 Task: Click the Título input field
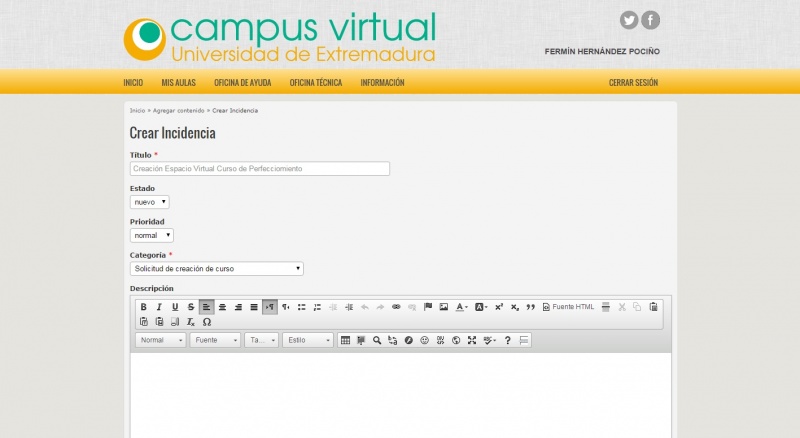coord(260,169)
